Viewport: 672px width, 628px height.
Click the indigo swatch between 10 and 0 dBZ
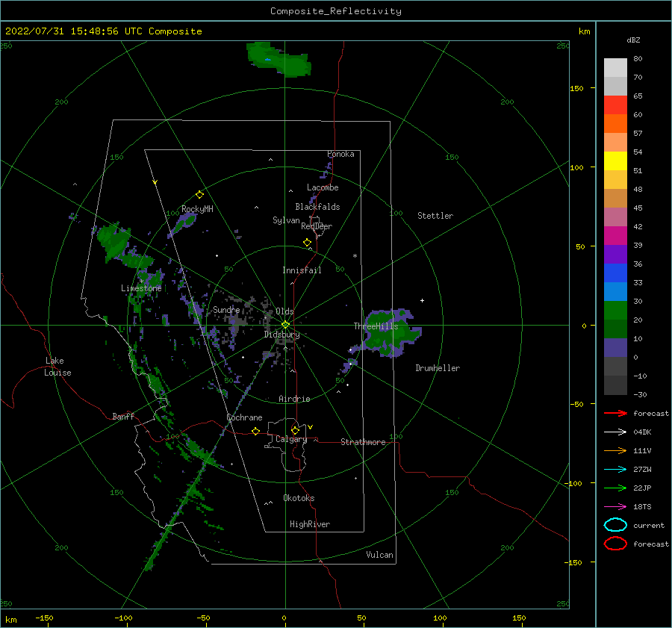coord(615,348)
